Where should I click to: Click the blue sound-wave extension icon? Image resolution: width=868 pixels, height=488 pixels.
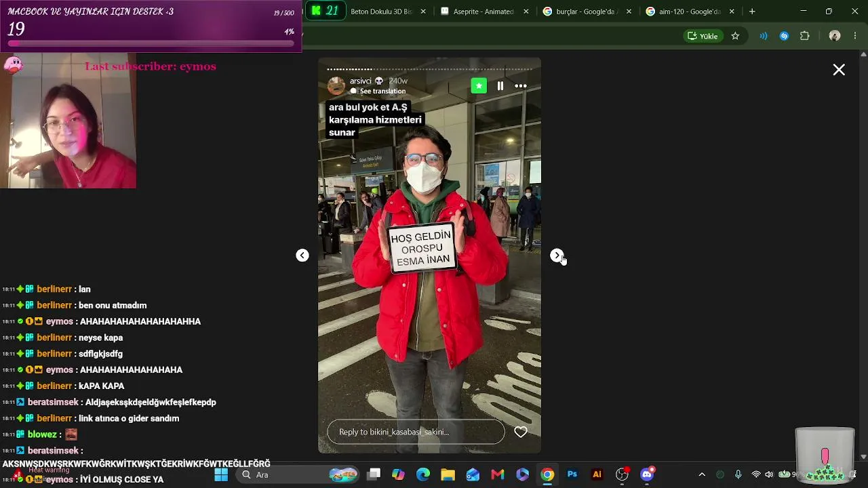764,36
